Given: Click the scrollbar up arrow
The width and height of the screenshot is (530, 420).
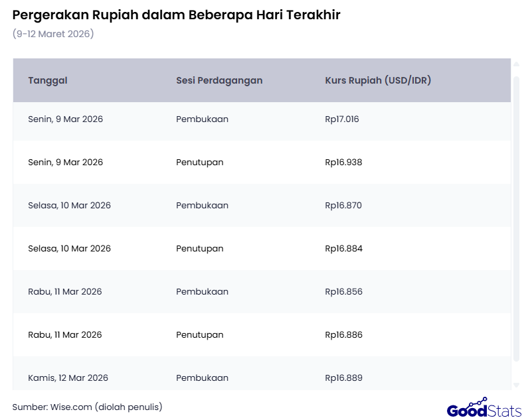Looking at the screenshot, I should click(x=516, y=64).
